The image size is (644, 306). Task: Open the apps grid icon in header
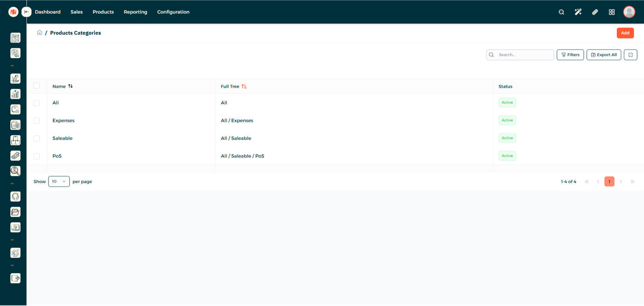(612, 12)
